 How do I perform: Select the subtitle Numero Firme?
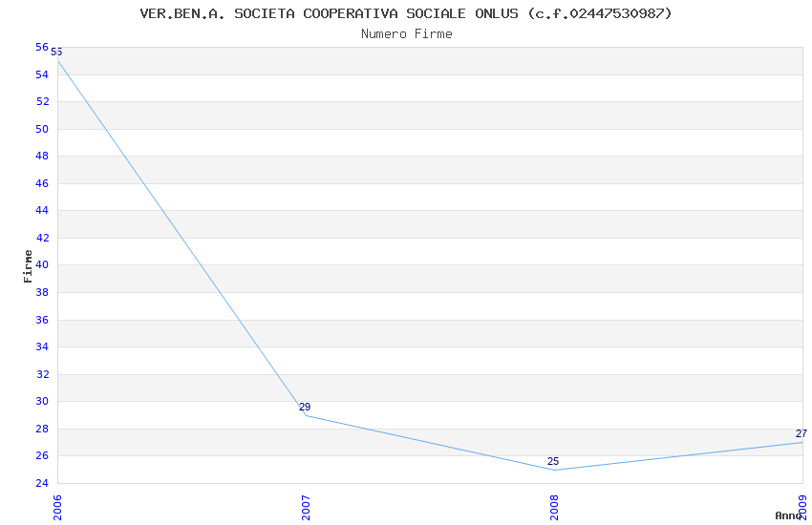point(407,34)
